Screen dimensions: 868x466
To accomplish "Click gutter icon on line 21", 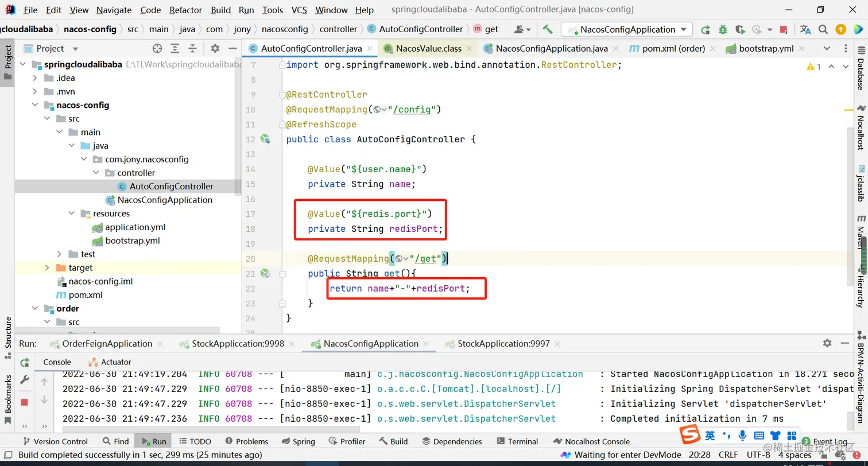I will pyautogui.click(x=265, y=273).
